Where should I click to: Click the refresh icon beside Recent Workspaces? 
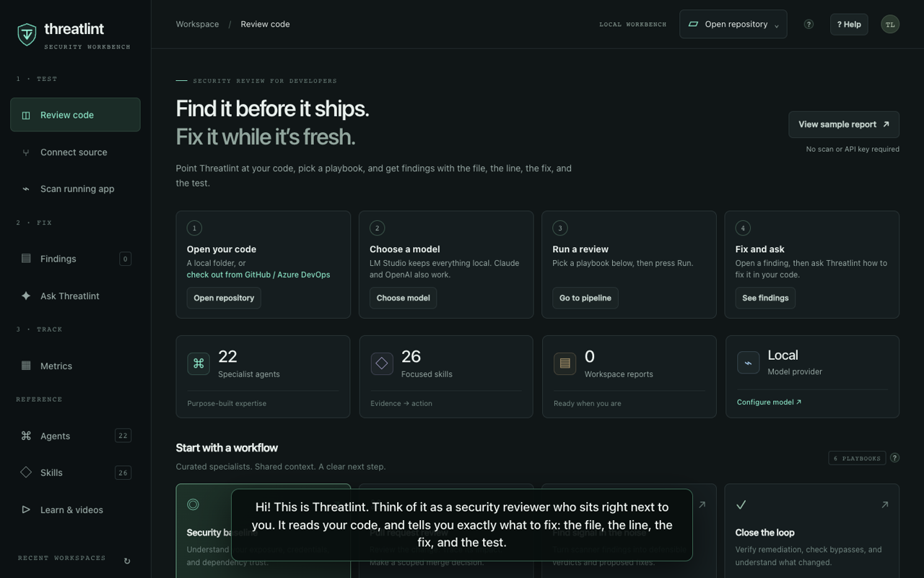[127, 561]
